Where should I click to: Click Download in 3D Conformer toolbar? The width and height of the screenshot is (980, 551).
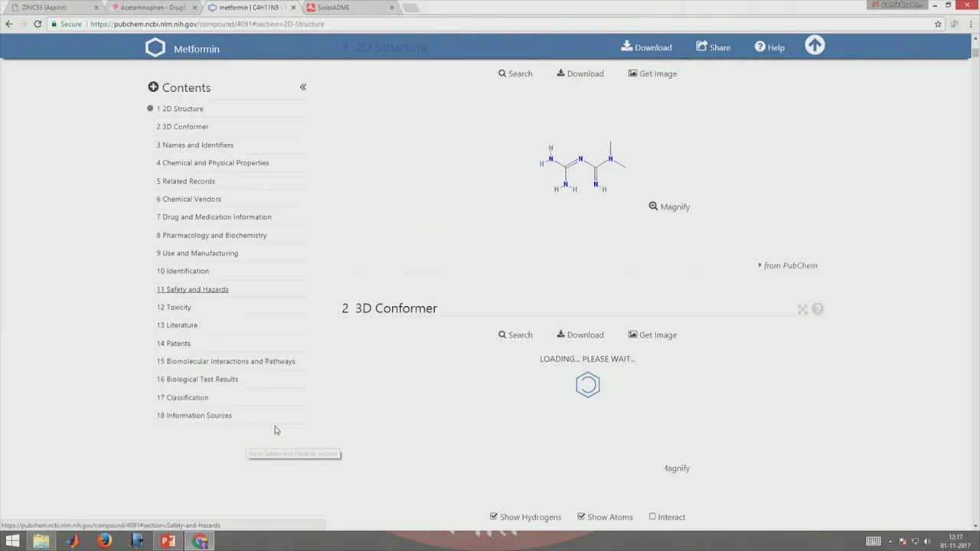[x=580, y=334]
